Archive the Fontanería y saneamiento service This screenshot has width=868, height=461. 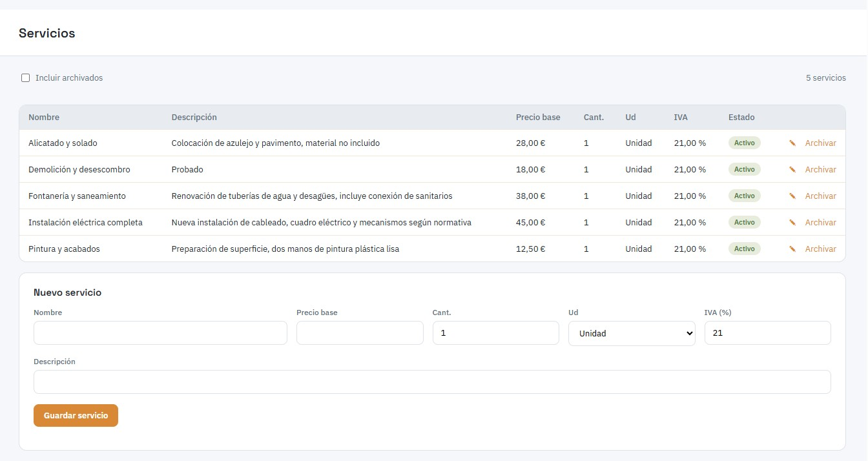coord(820,196)
